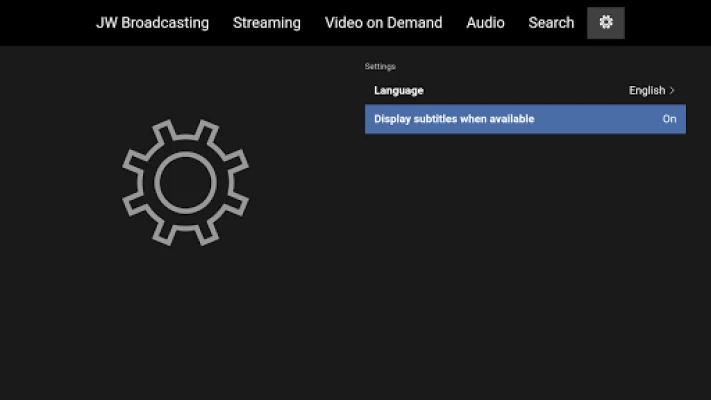Select the Language label in settings
The height and width of the screenshot is (400, 711).
pyautogui.click(x=398, y=90)
